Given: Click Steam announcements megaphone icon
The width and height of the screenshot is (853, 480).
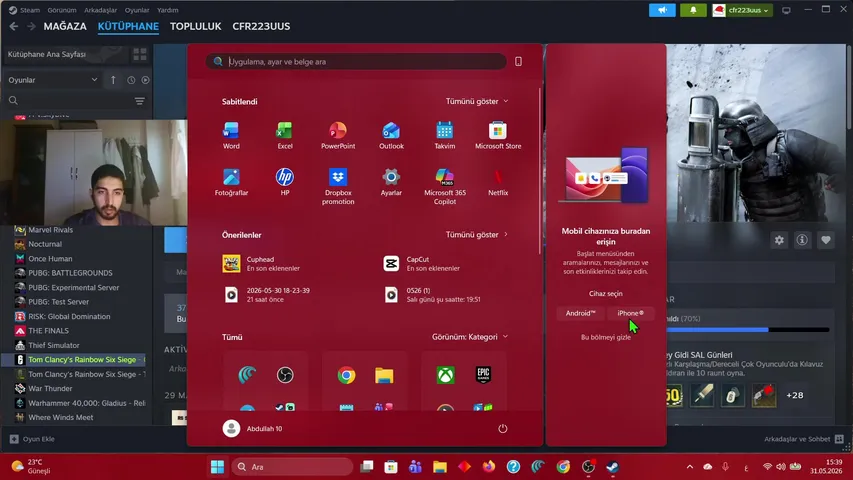Looking at the screenshot, I should (x=662, y=10).
